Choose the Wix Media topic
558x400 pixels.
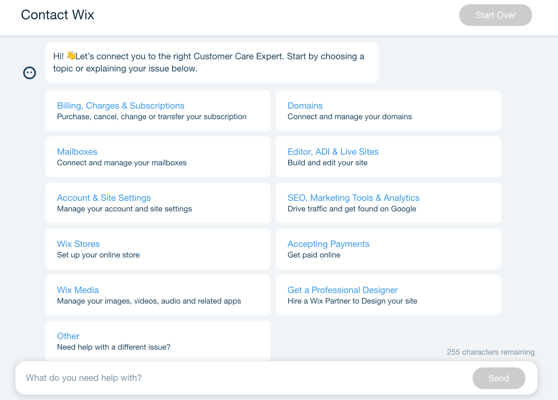point(158,295)
